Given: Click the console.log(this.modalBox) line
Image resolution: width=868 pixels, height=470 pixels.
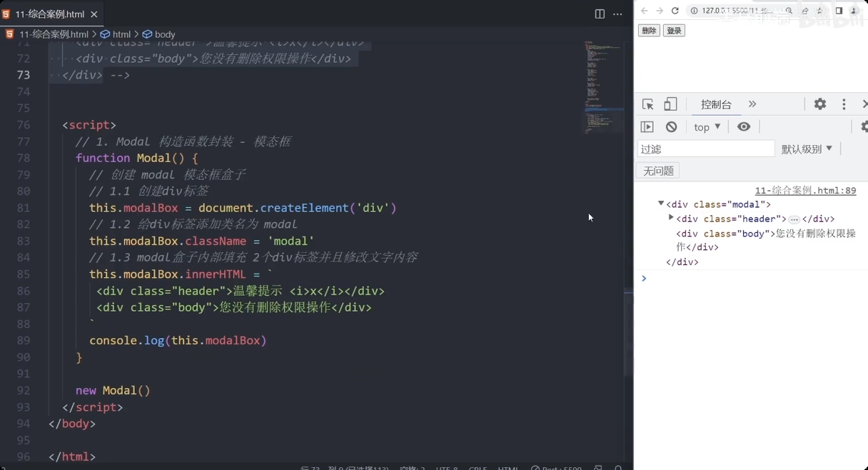Looking at the screenshot, I should click(178, 341).
